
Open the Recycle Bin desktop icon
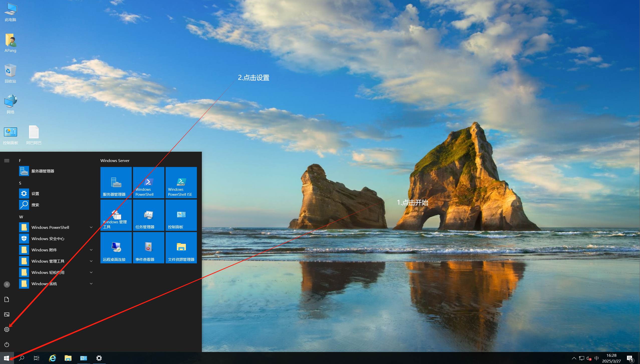tap(10, 73)
